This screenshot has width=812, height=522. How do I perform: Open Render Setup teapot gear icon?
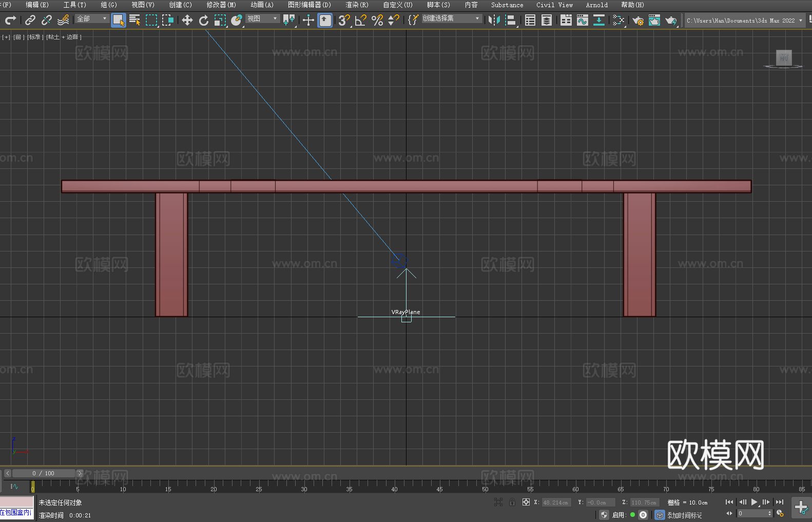point(638,20)
